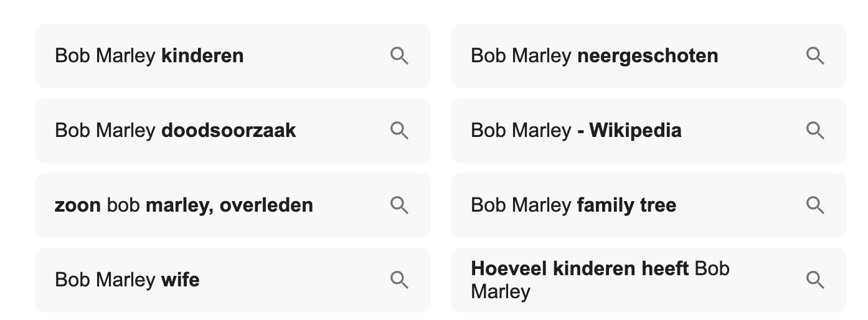Click magnifier icon next to Bob Marley wife

(x=399, y=280)
